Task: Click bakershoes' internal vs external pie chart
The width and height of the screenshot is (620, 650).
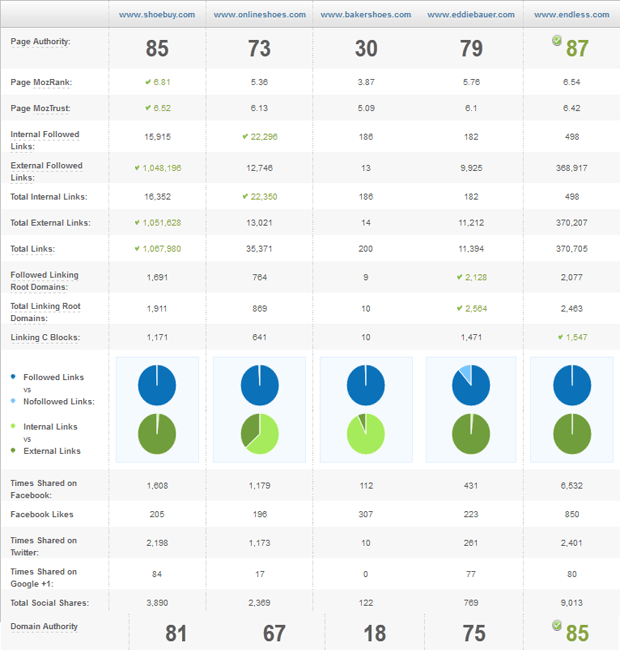Action: coord(366,434)
